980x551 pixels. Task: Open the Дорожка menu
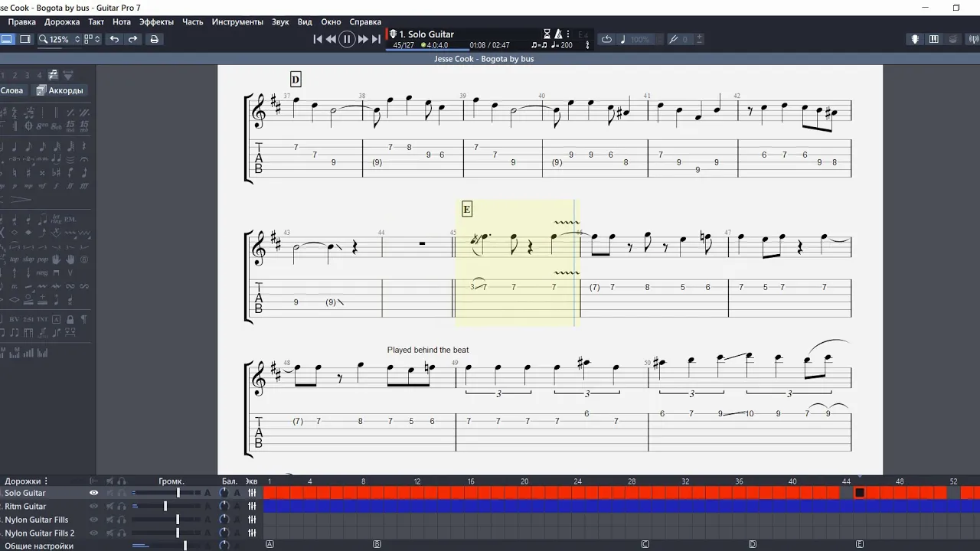click(62, 22)
